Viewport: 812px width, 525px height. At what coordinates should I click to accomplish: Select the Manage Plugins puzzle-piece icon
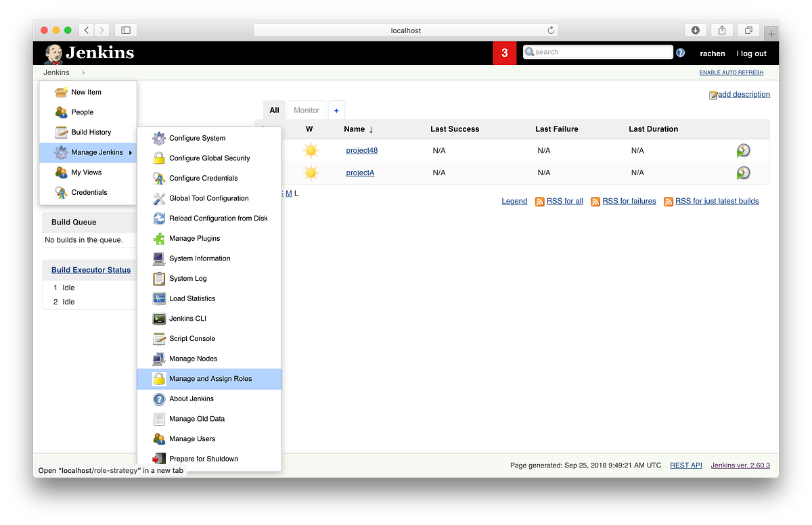point(158,238)
